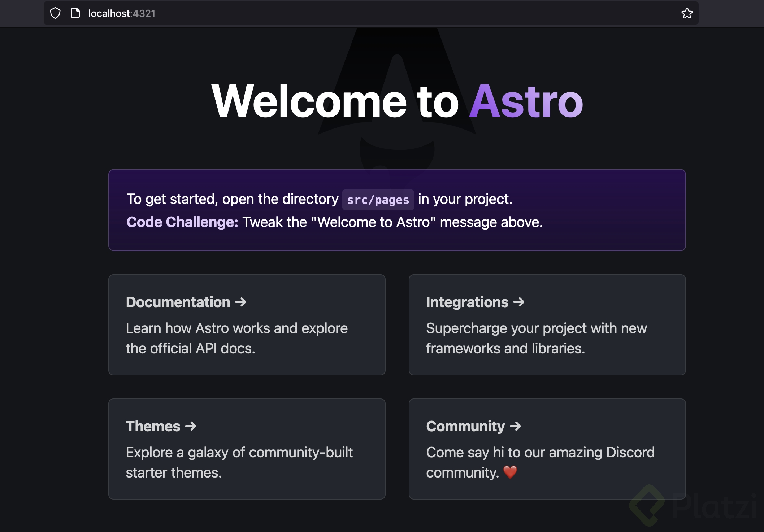Click the arrow next to Community
764x532 pixels.
[516, 426]
